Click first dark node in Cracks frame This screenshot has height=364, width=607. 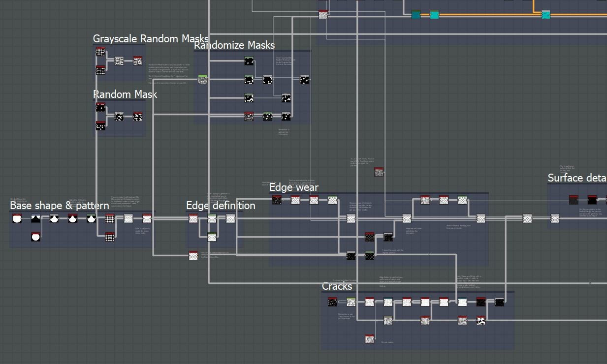pyautogui.click(x=332, y=302)
